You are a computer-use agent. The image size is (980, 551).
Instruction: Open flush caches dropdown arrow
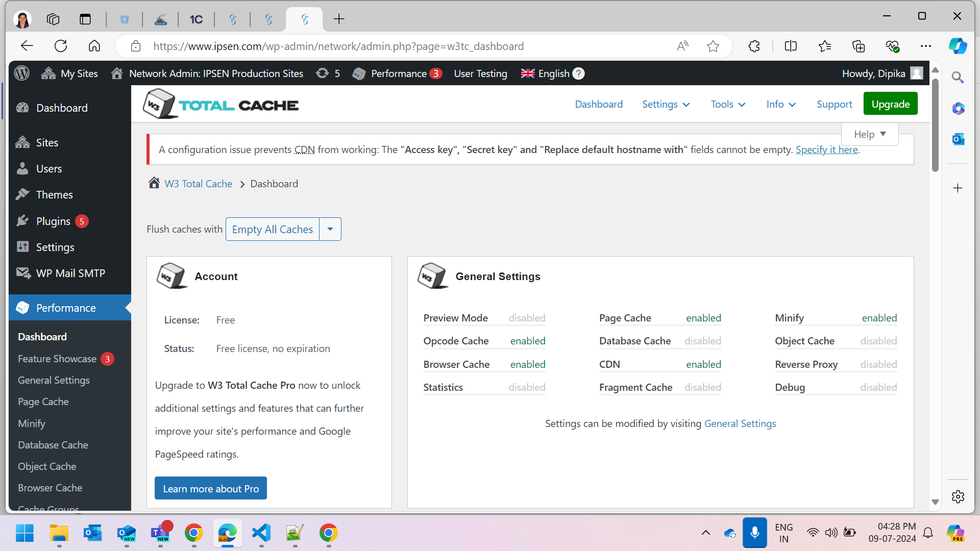click(x=330, y=229)
